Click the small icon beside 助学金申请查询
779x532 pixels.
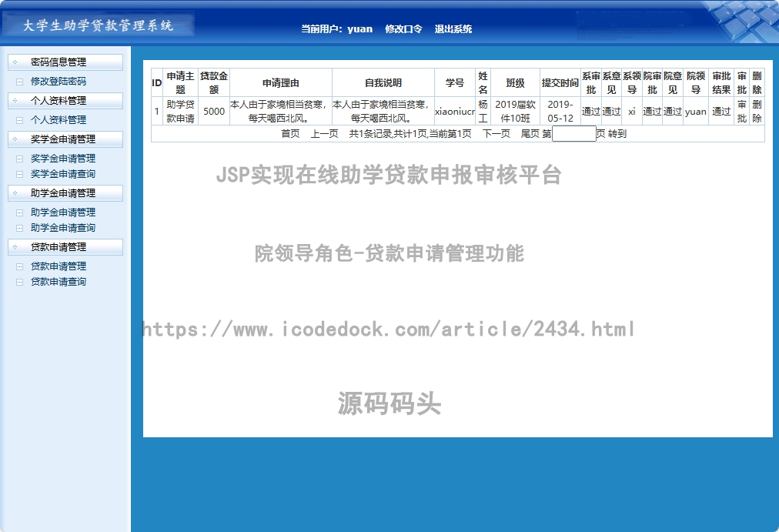tap(19, 228)
